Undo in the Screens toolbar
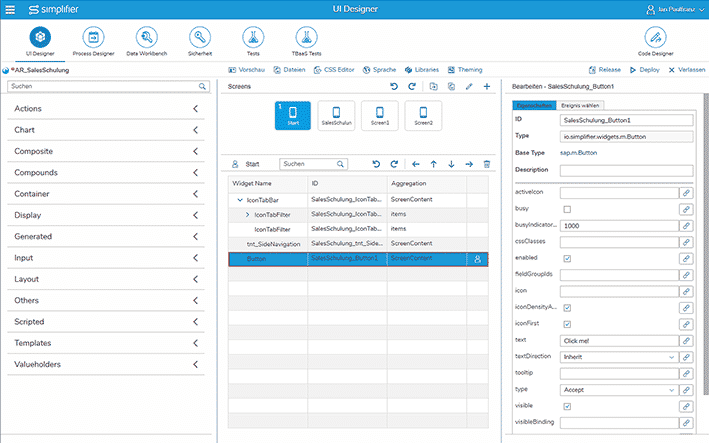 tap(394, 86)
